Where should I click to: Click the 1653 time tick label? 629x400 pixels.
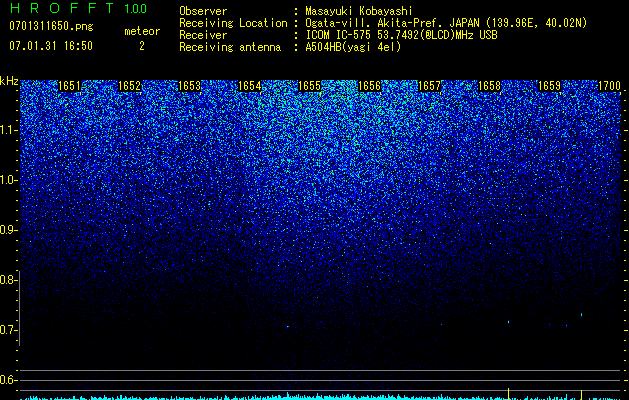tap(189, 86)
